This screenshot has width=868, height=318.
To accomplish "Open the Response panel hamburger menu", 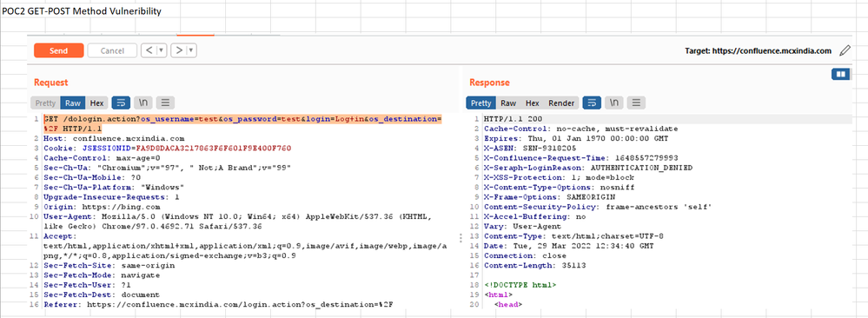I will click(637, 103).
